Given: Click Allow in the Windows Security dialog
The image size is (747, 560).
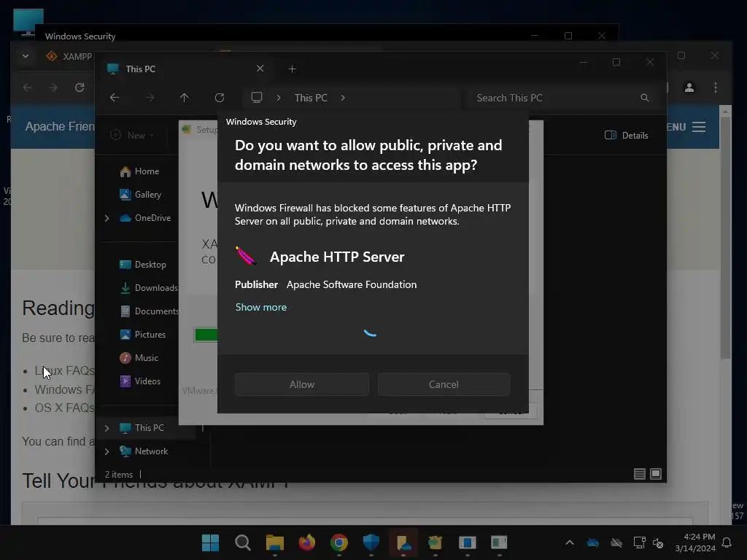Looking at the screenshot, I should [x=301, y=384].
